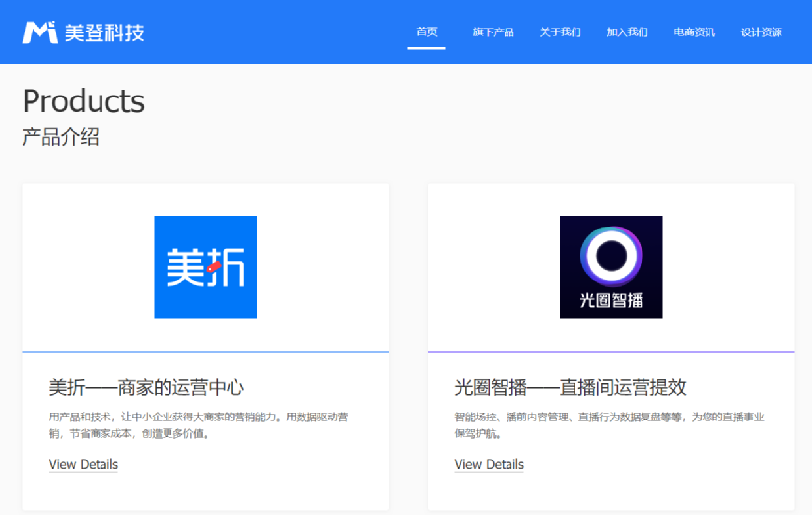Image resolution: width=812 pixels, height=515 pixels.
Task: Click the 光圈智播 card description text
Action: coord(608,424)
